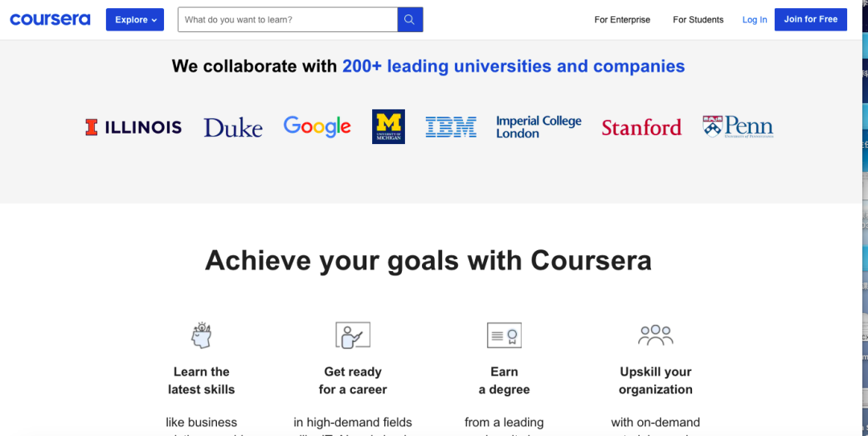Click the Log In link
This screenshot has height=436, width=868.
pyautogui.click(x=755, y=20)
